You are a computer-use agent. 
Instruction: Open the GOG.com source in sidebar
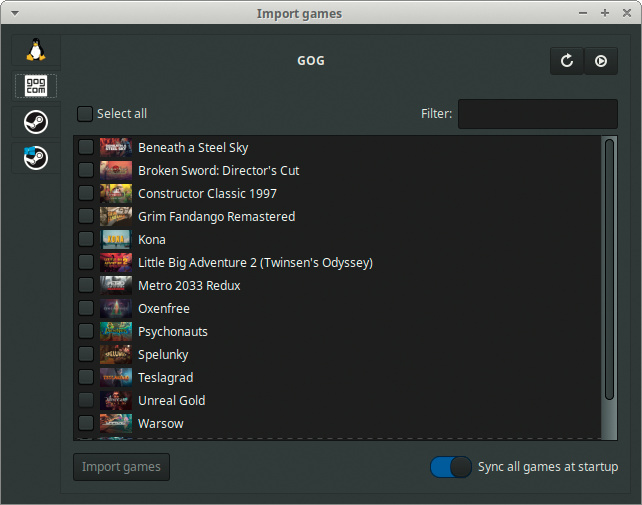(36, 86)
